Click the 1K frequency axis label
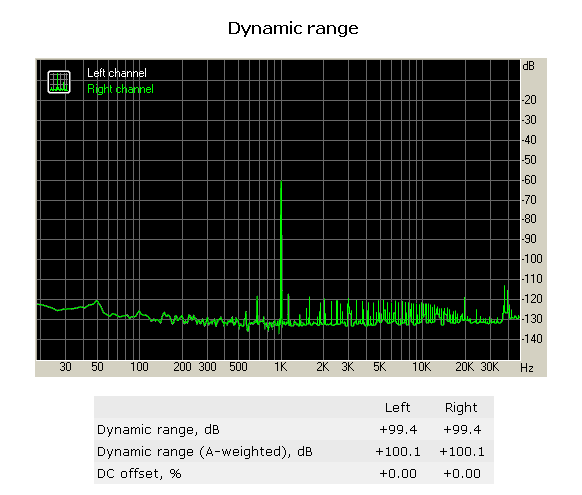Screen dimensions: 582x495 tap(281, 367)
